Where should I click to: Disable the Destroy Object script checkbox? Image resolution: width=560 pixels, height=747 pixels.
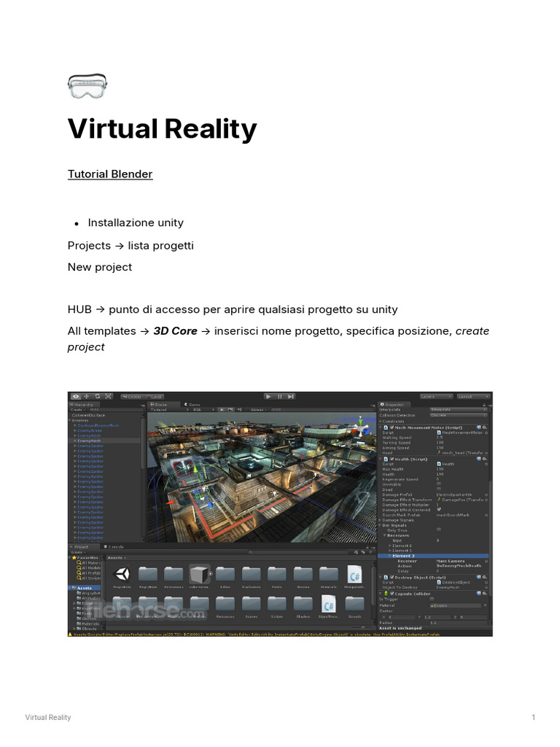(392, 578)
